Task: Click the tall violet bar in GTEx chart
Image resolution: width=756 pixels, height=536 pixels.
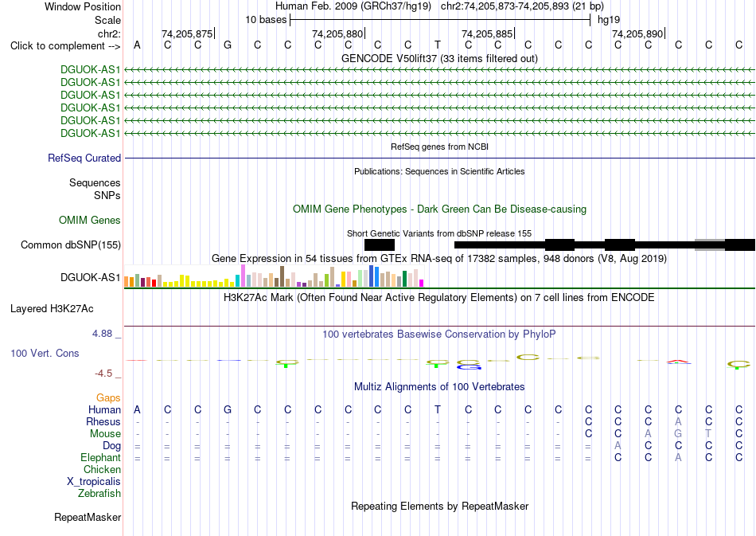Action: click(243, 276)
